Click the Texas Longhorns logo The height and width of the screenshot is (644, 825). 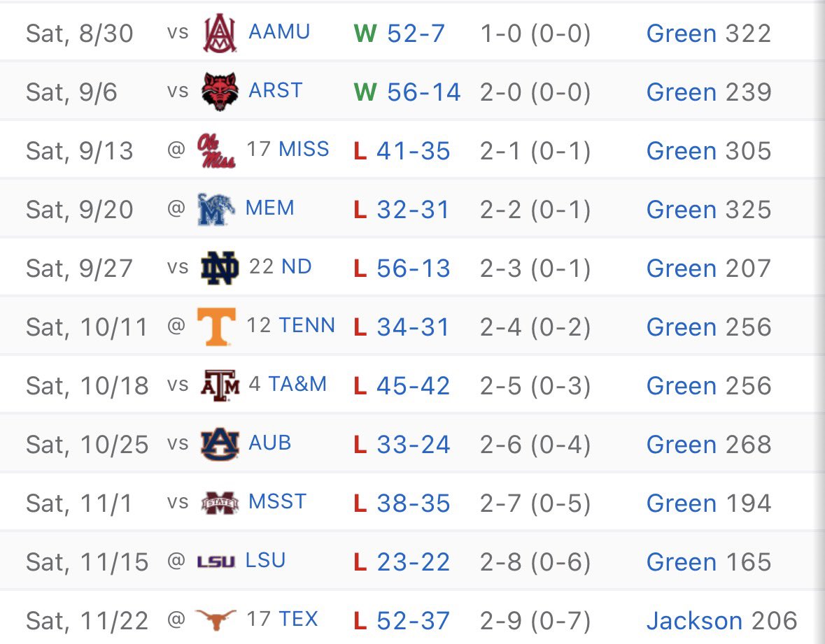[216, 620]
